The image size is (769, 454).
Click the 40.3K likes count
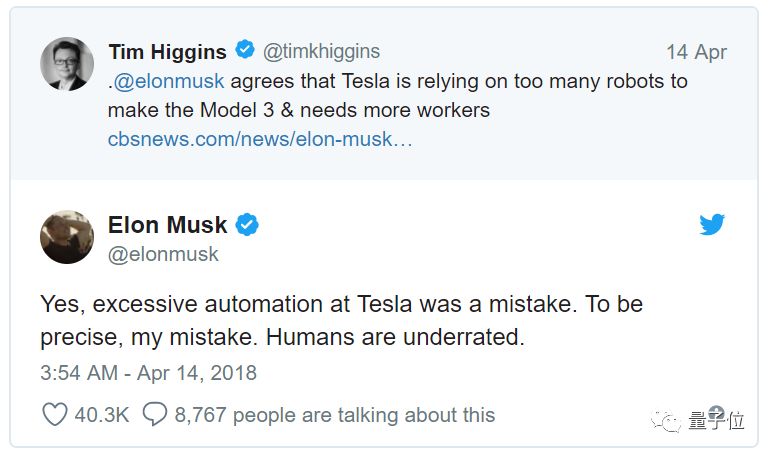pyautogui.click(x=103, y=414)
